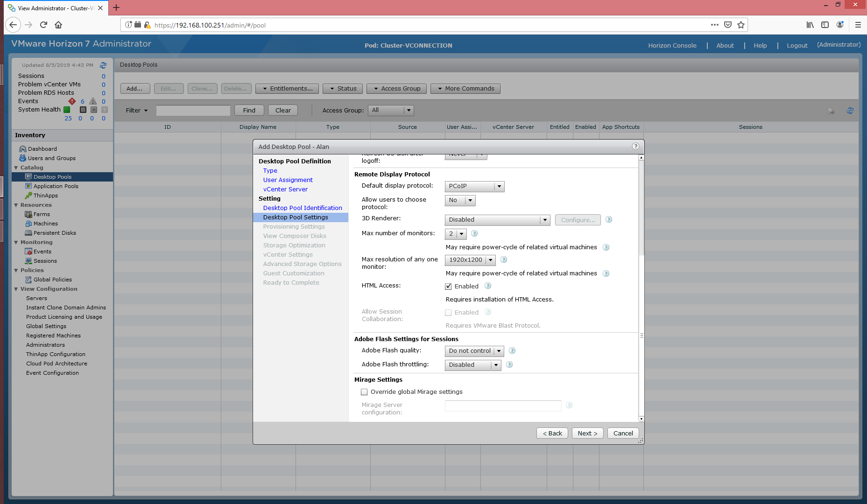This screenshot has width=867, height=504.
Task: Click the help icon in dialog title bar
Action: point(635,147)
